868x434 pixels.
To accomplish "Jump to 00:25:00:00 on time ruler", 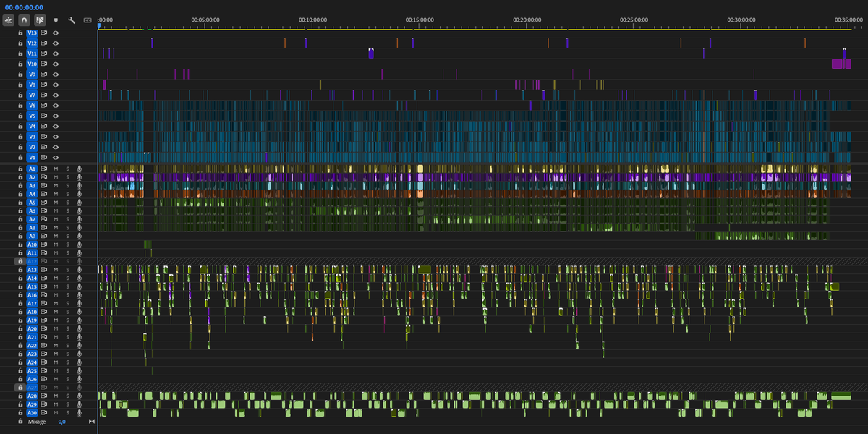I will [x=634, y=20].
